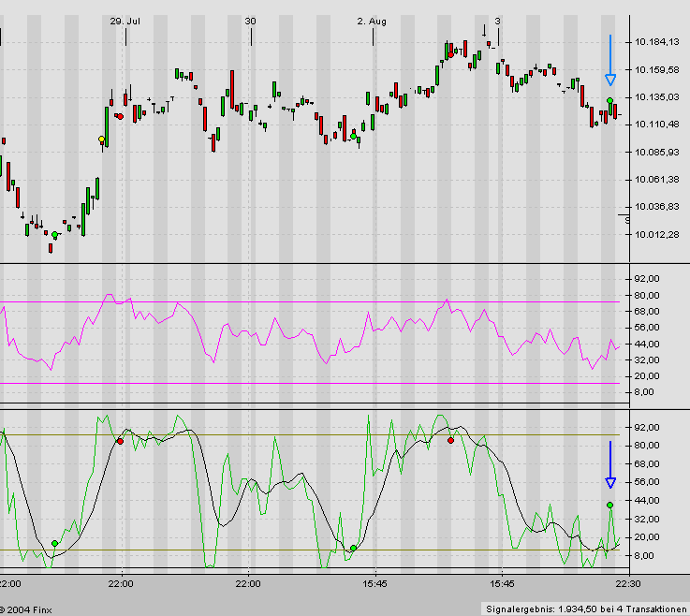Pick red signal dot near 29. Jul in price chart
690x616 pixels.
pos(120,116)
